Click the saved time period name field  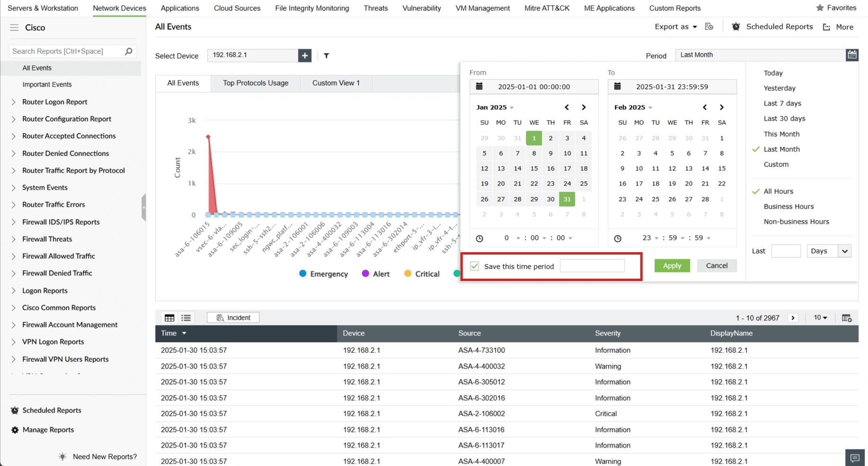pos(592,266)
